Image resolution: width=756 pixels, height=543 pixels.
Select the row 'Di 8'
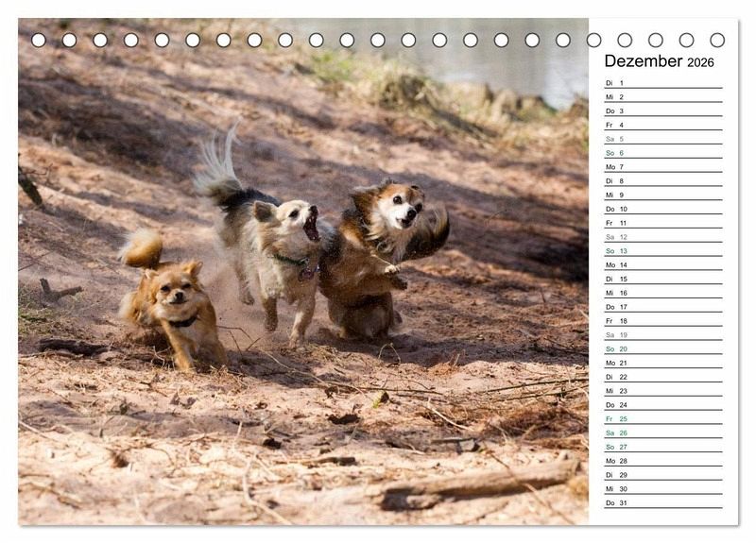pos(663,180)
